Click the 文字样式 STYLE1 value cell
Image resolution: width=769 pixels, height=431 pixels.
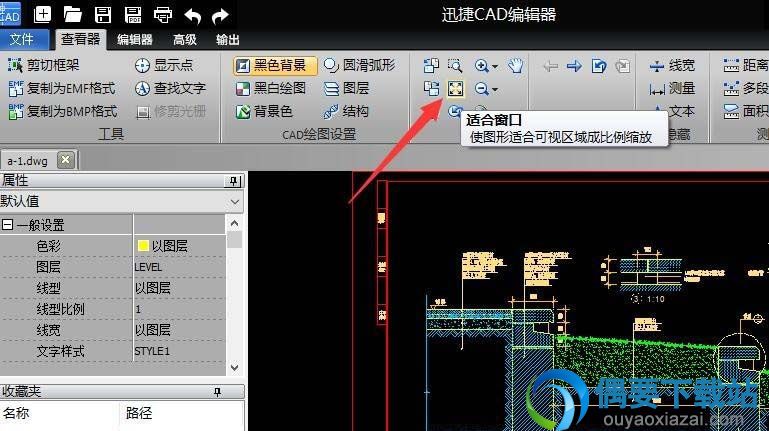pos(179,352)
